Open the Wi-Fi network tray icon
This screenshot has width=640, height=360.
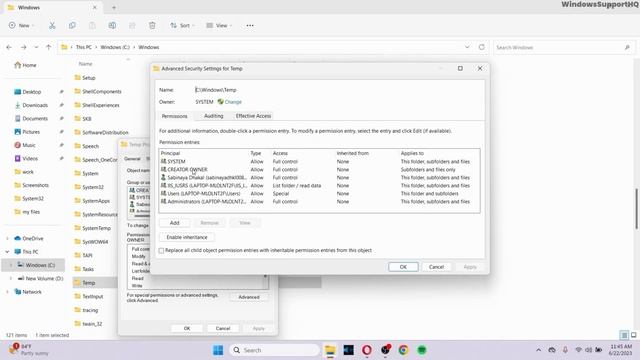click(578, 350)
